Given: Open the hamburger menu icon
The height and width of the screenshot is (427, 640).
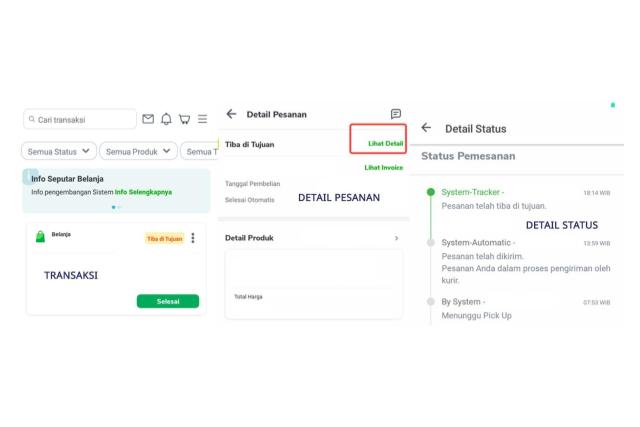Looking at the screenshot, I should click(202, 119).
